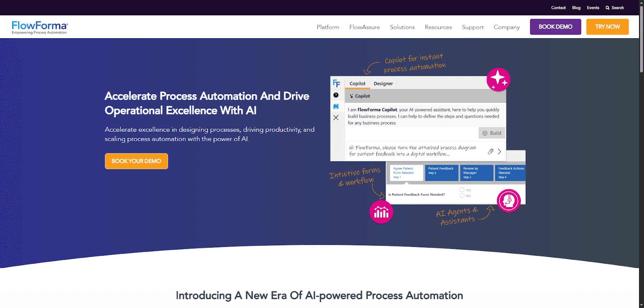The width and height of the screenshot is (644, 308).
Task: Open the Blog link
Action: 576,8
